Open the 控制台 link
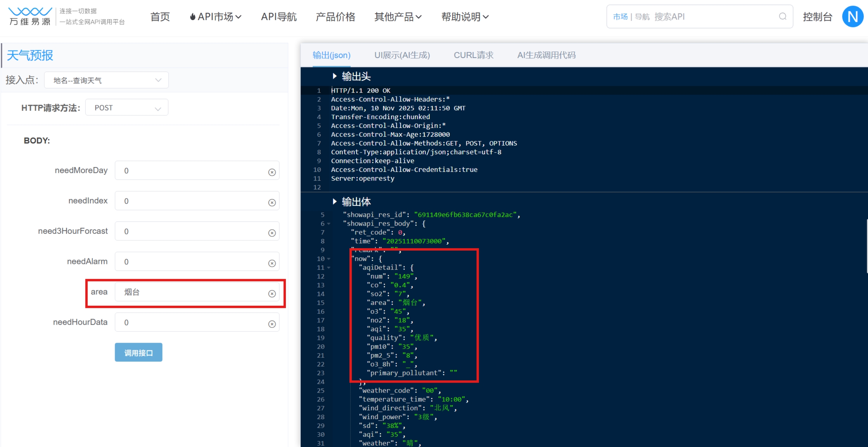The width and height of the screenshot is (868, 447). 817,17
